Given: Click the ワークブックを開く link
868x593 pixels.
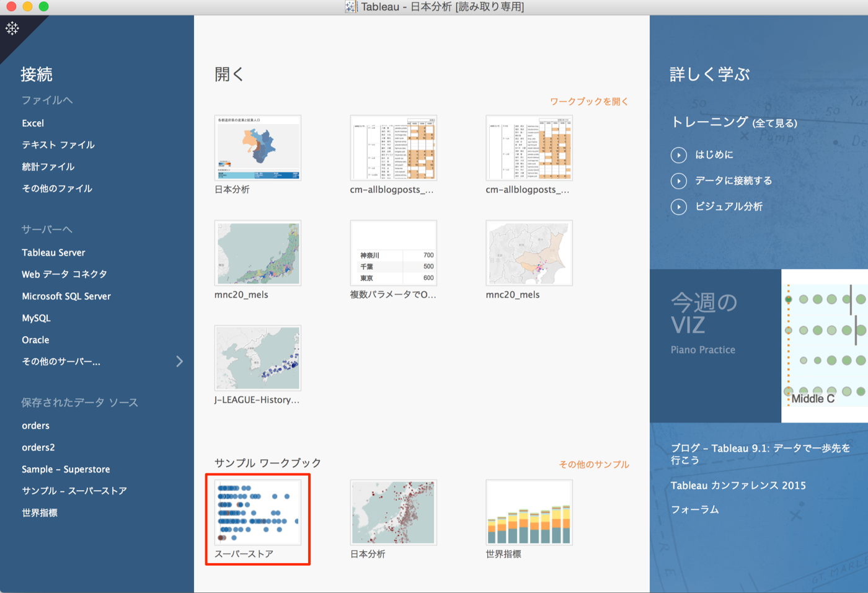Looking at the screenshot, I should (589, 102).
